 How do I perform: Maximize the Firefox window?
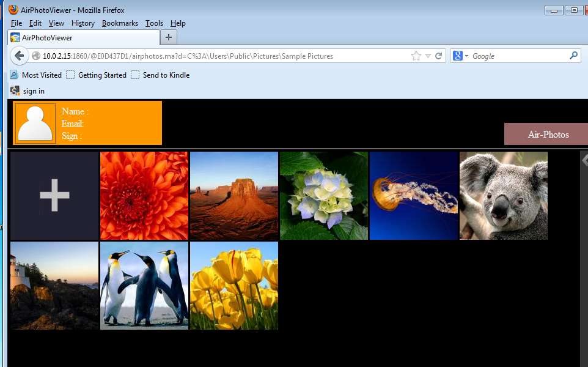[x=574, y=10]
